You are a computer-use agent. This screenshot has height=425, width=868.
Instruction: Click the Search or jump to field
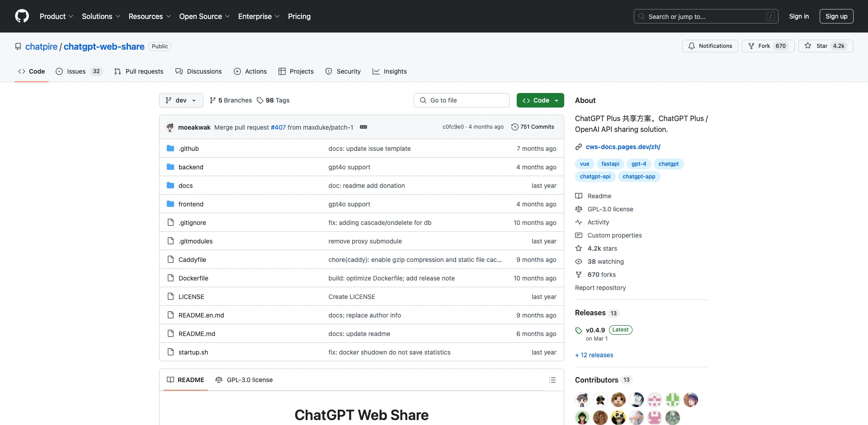pyautogui.click(x=706, y=16)
